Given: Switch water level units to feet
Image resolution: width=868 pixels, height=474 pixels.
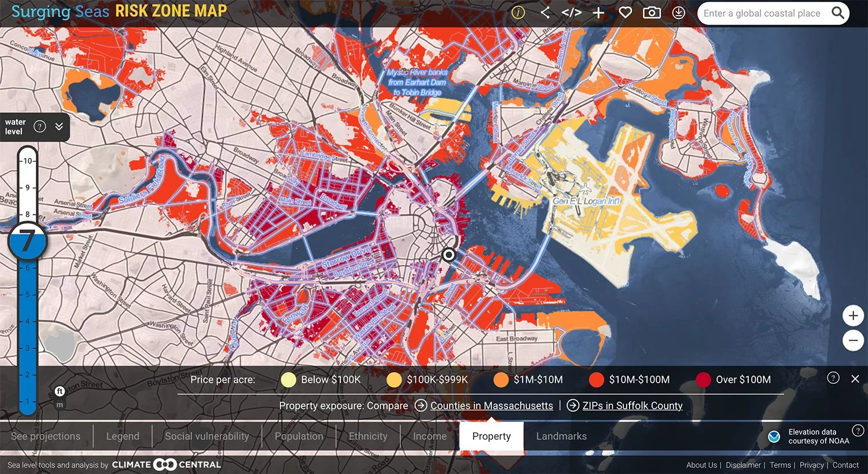Looking at the screenshot, I should 59,391.
